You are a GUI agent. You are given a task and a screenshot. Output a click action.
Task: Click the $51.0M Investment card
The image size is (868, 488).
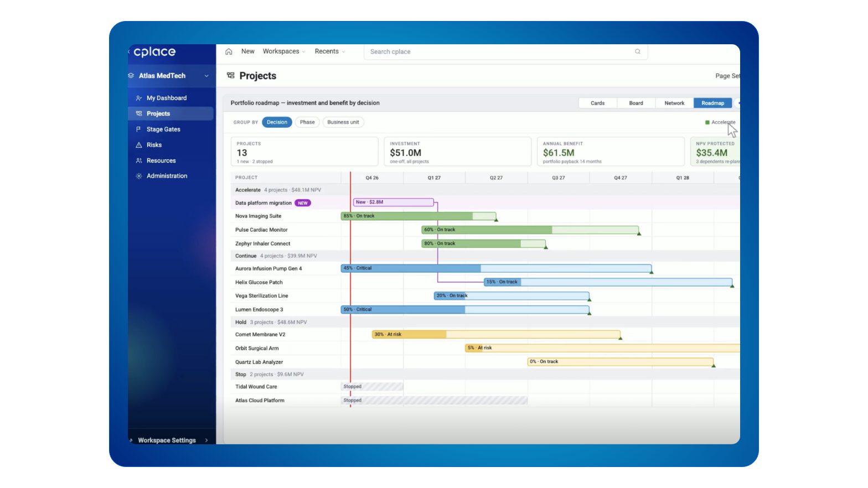tap(457, 152)
